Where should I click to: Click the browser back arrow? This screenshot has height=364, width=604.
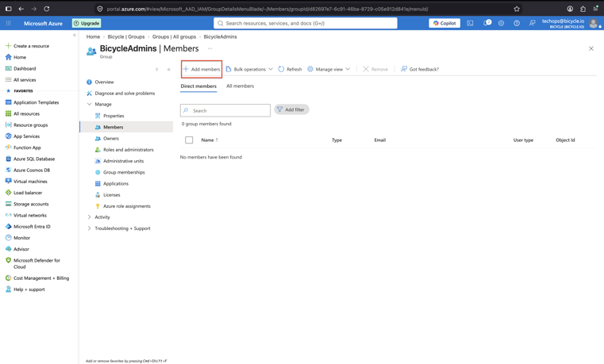[x=21, y=9]
